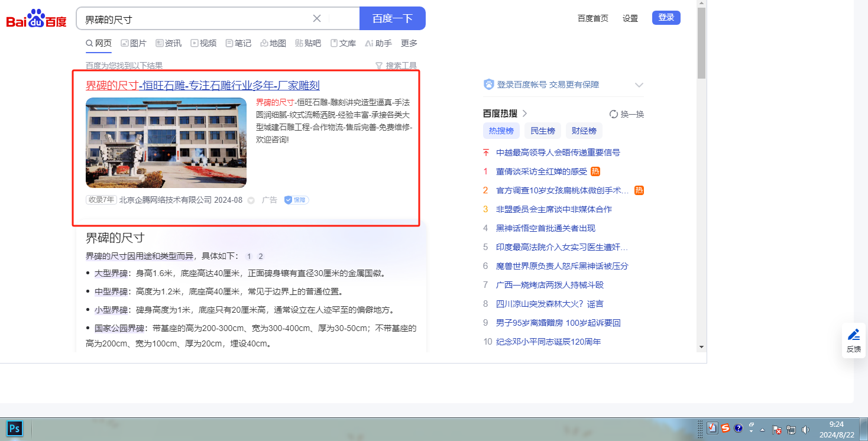Select the 民生榜 hot list tab
The width and height of the screenshot is (868, 441).
(543, 131)
